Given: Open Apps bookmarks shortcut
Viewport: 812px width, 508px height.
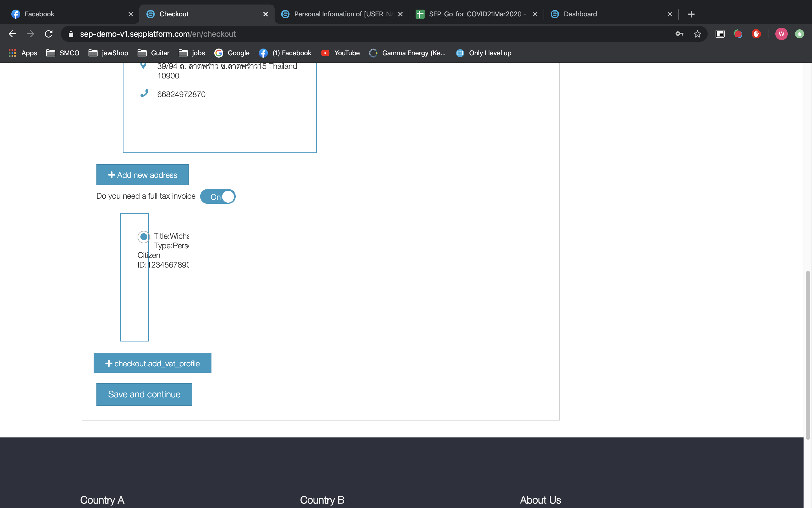Looking at the screenshot, I should (x=23, y=53).
